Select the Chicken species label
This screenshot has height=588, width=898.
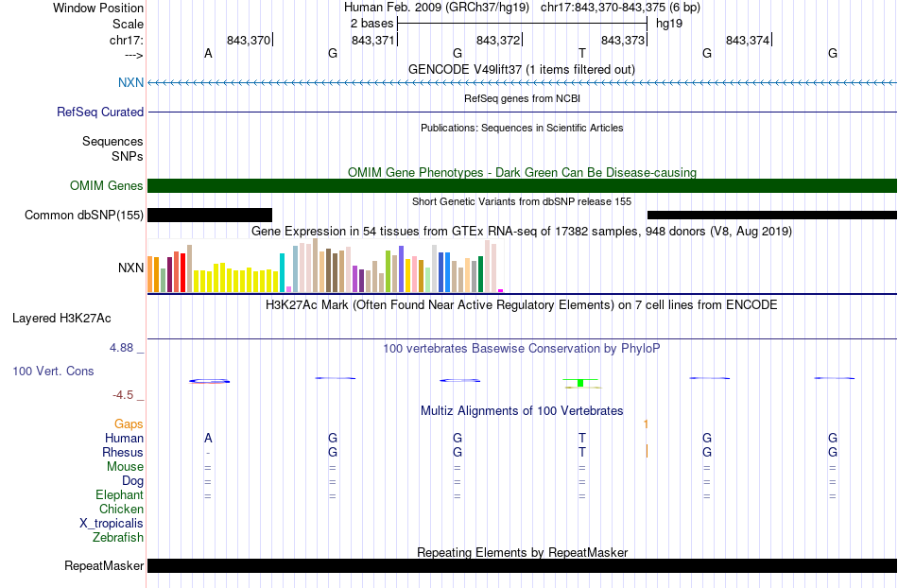click(x=121, y=509)
